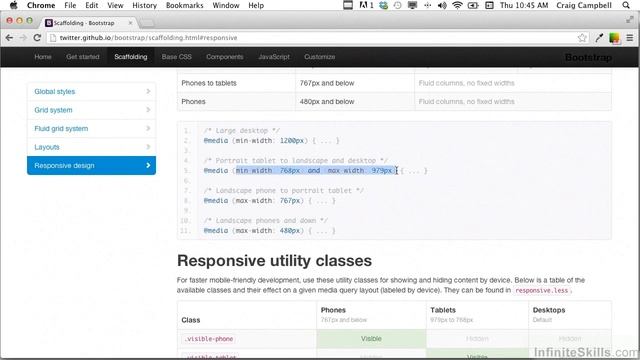Select the Responsive design sidebar item
This screenshot has height=360, width=640.
(91, 165)
